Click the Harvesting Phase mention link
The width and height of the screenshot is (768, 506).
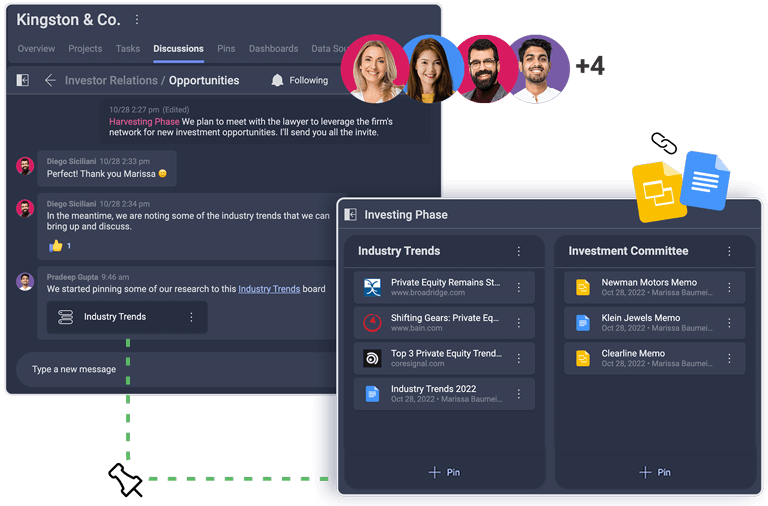[x=144, y=121]
